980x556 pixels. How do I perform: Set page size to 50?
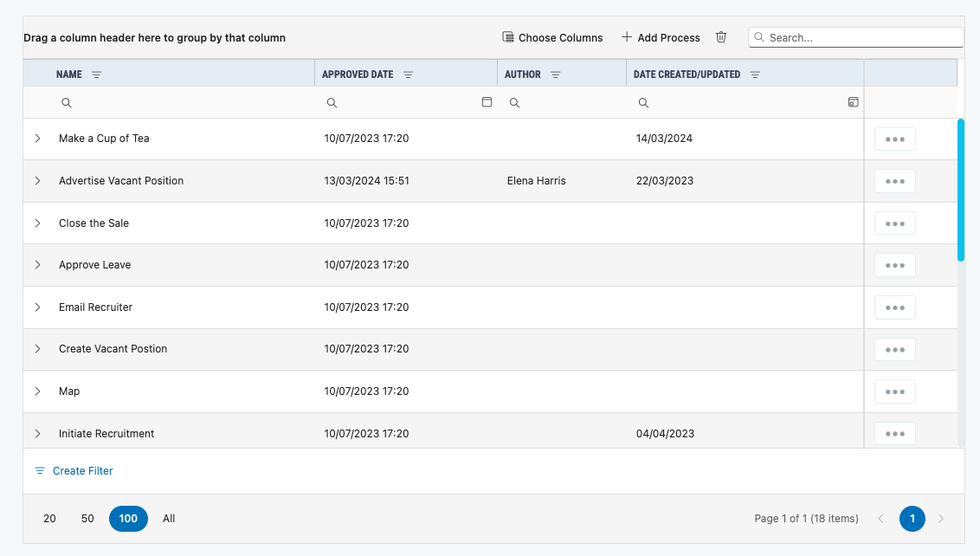click(87, 519)
